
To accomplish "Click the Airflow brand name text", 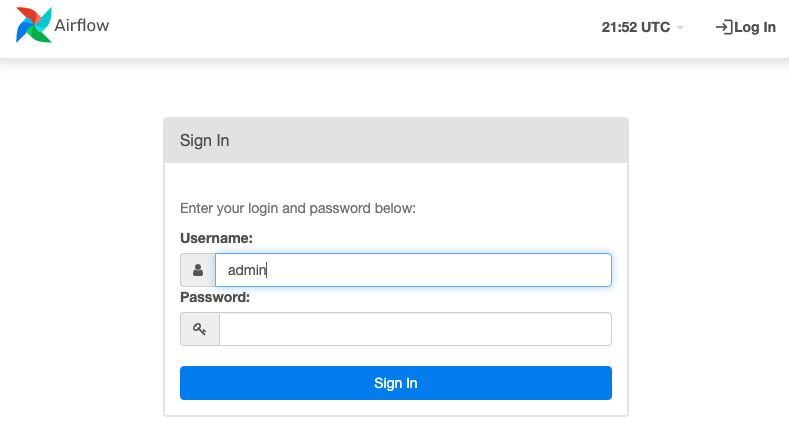I will point(82,25).
